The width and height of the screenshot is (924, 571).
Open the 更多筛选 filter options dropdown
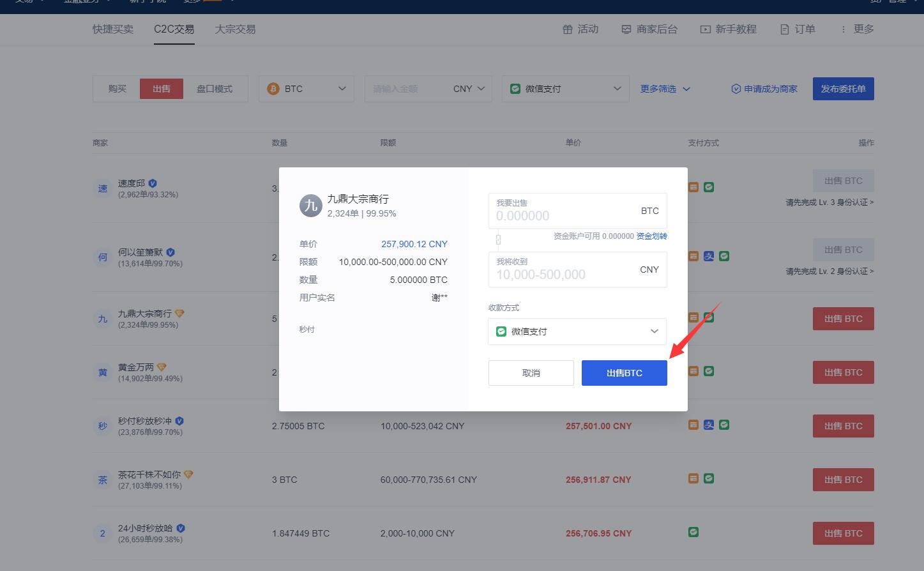click(x=665, y=89)
